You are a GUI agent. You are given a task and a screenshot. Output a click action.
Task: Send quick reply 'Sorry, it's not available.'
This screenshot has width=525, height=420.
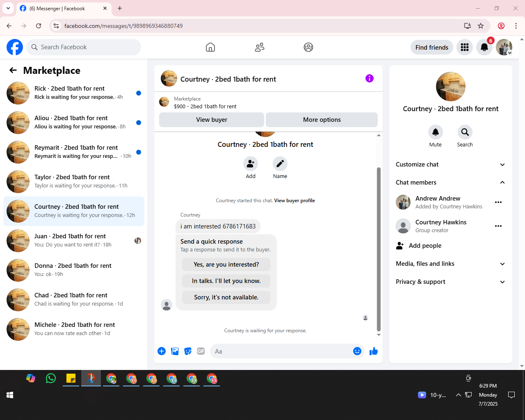(226, 297)
